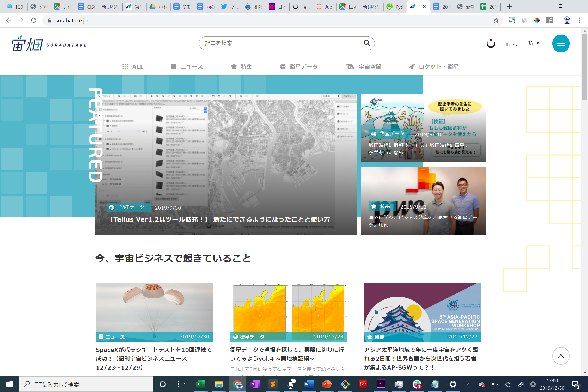Switch to the Twitter browser tab
Screen dimensions: 588x392
[230, 7]
